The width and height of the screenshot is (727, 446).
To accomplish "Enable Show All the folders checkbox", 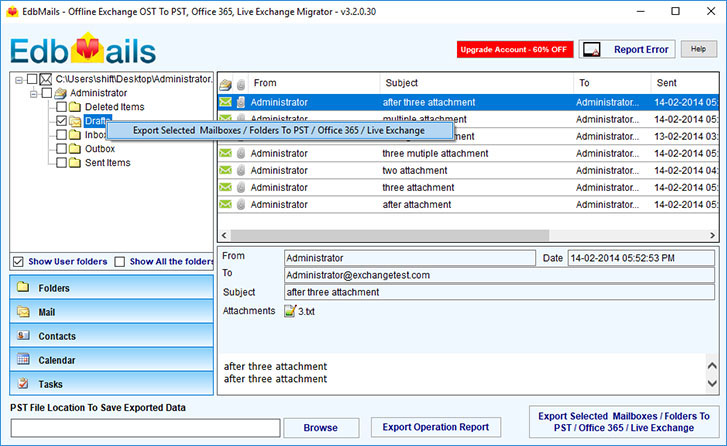I will pyautogui.click(x=120, y=262).
